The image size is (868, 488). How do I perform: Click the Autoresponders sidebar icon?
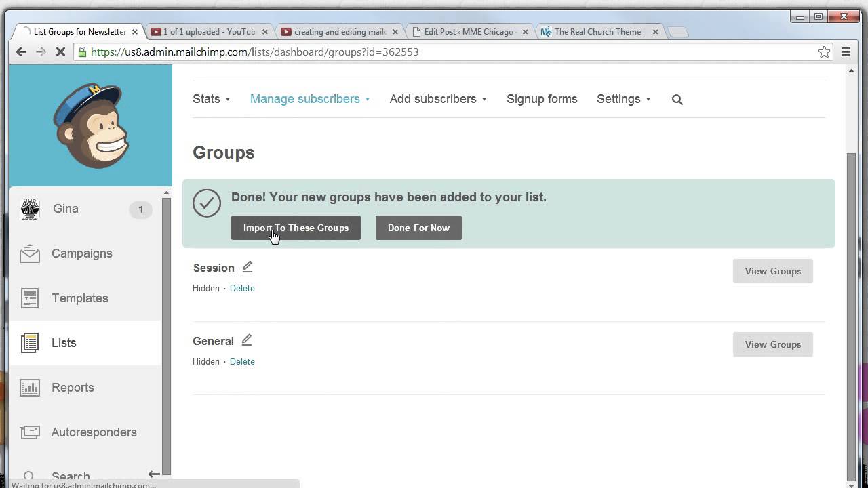click(x=30, y=432)
